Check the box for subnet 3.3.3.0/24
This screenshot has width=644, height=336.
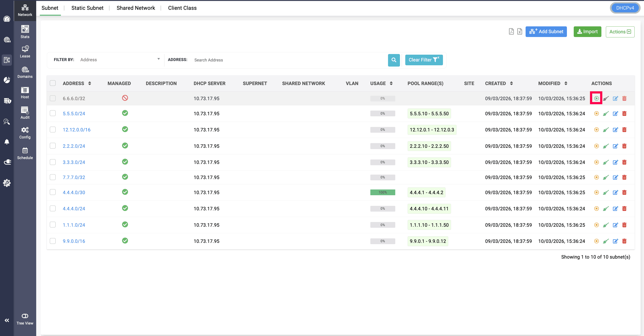click(53, 162)
